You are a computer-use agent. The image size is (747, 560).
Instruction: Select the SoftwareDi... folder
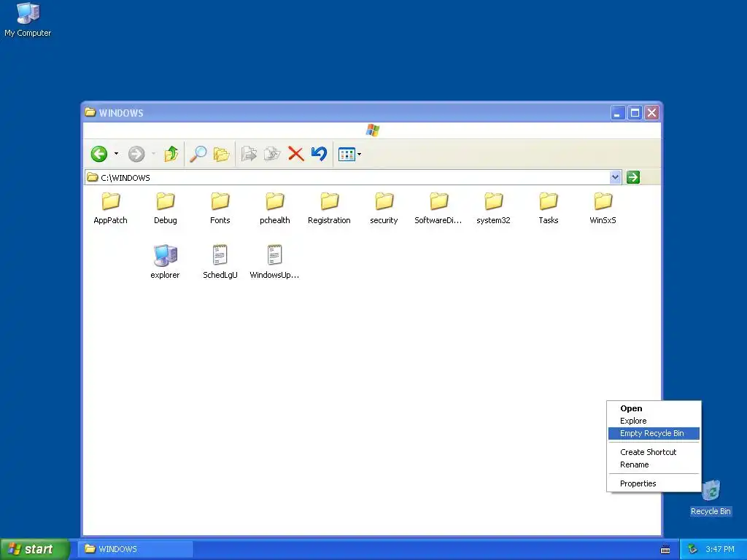point(438,208)
